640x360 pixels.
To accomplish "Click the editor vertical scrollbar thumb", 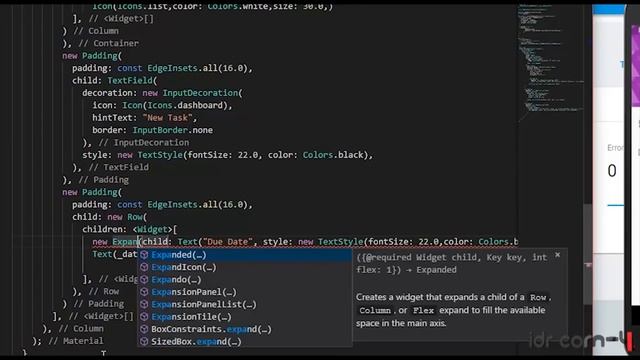I will pos(588,253).
